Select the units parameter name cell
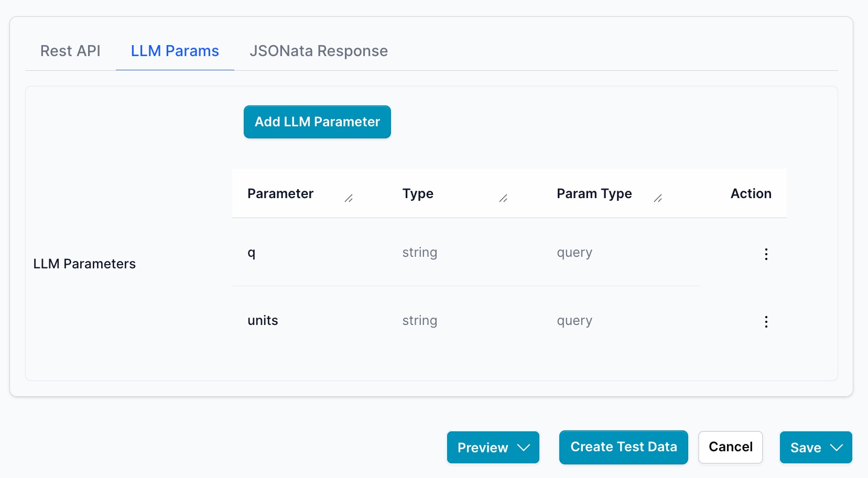 [x=263, y=320]
